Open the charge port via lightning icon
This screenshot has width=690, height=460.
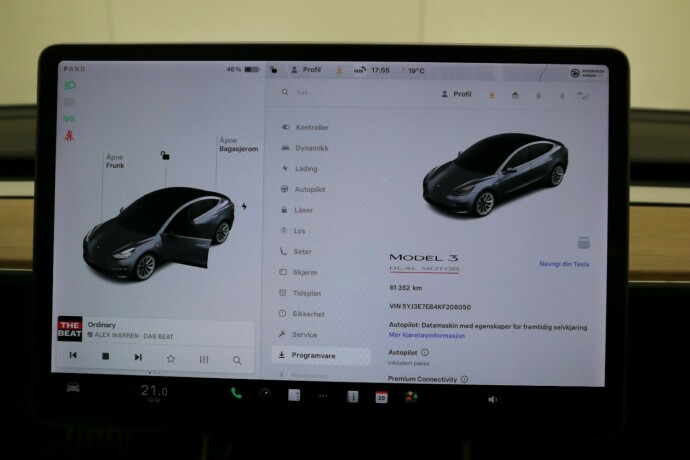(x=245, y=207)
